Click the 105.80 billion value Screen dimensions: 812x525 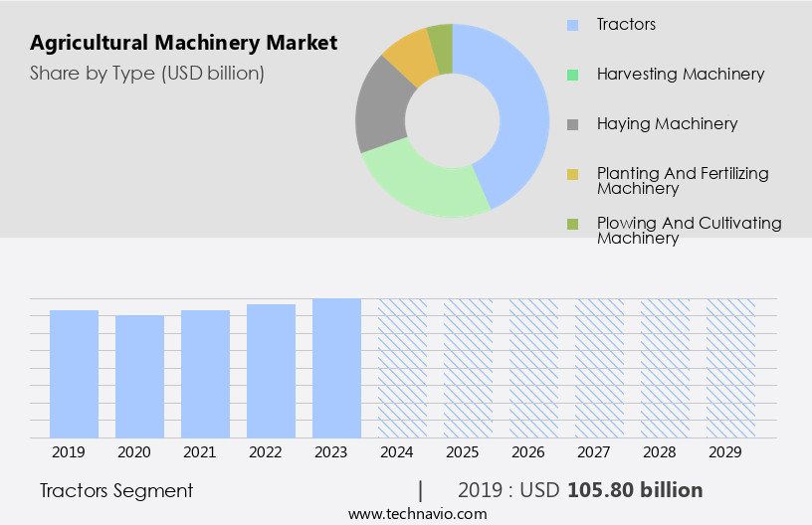tap(636, 490)
